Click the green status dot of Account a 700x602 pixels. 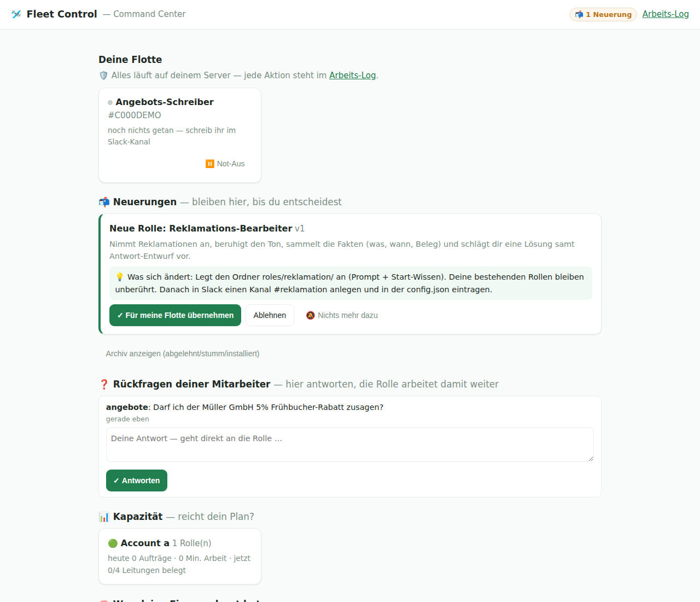[113, 543]
